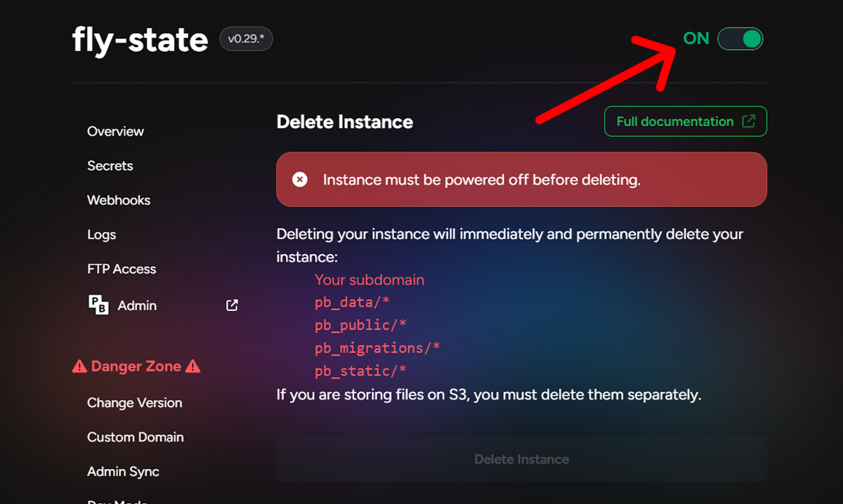The height and width of the screenshot is (504, 843).
Task: Click the X error icon in the red alert
Action: tap(300, 180)
